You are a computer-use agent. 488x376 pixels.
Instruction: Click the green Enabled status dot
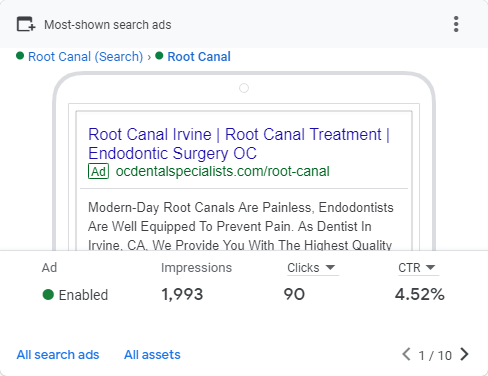coord(48,295)
